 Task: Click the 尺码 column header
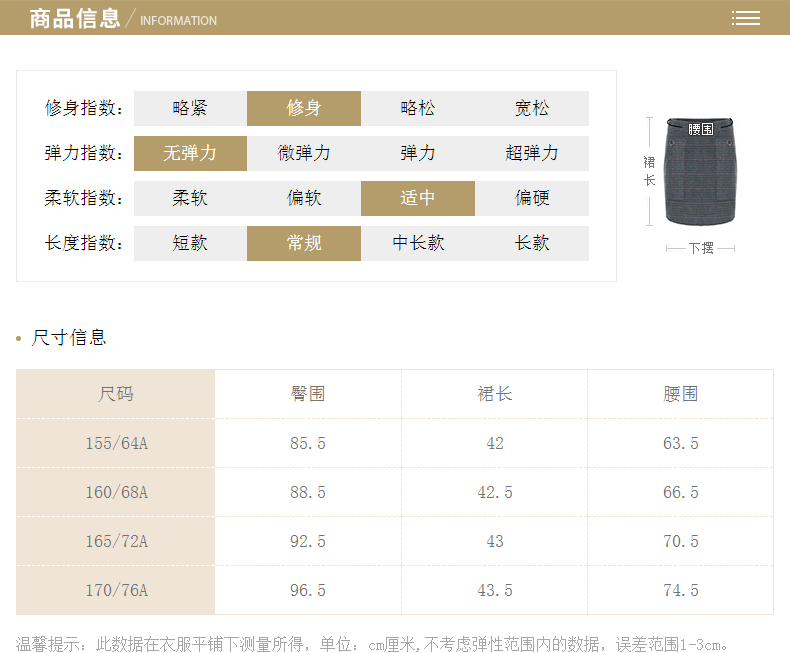click(x=116, y=394)
